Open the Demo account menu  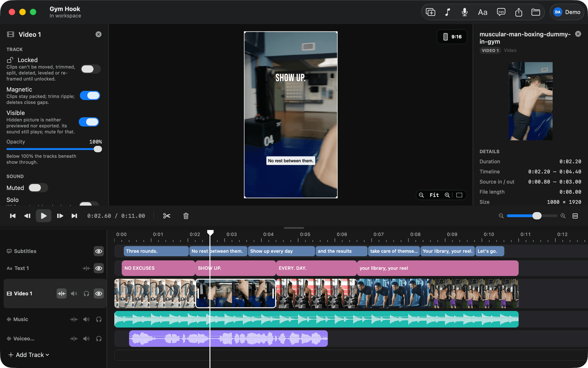click(567, 12)
